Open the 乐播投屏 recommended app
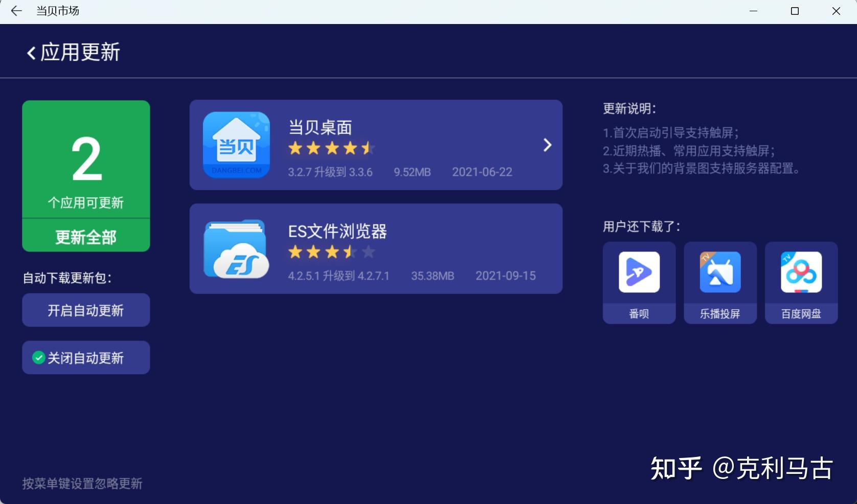857x504 pixels. pyautogui.click(x=720, y=283)
